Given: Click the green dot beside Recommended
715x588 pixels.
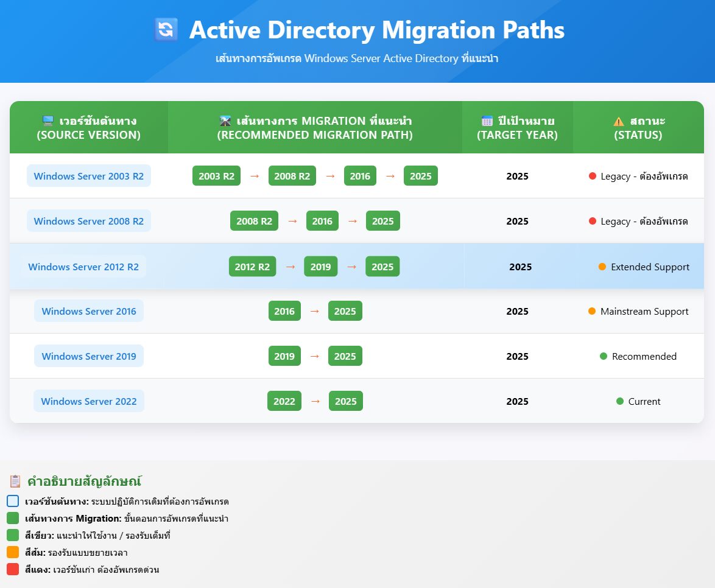Looking at the screenshot, I should pyautogui.click(x=604, y=357).
